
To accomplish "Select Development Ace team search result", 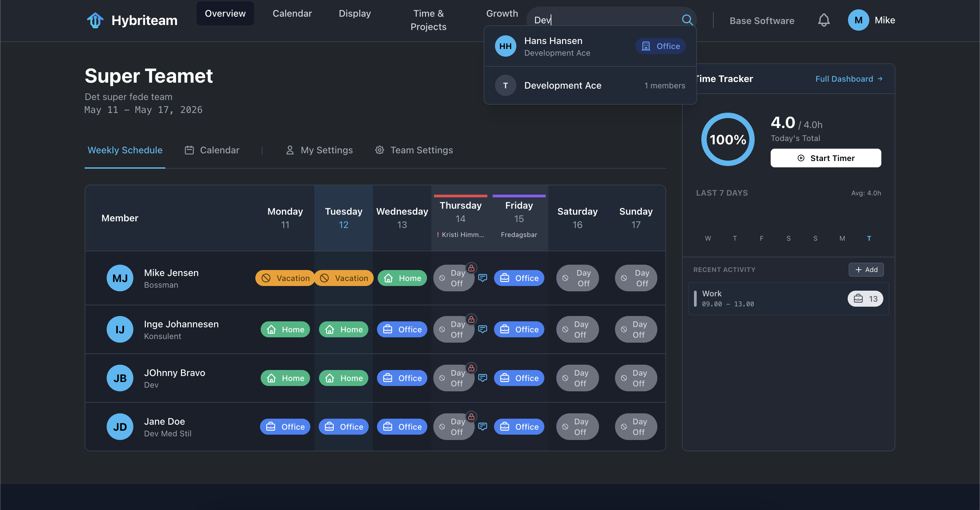I will click(x=590, y=86).
